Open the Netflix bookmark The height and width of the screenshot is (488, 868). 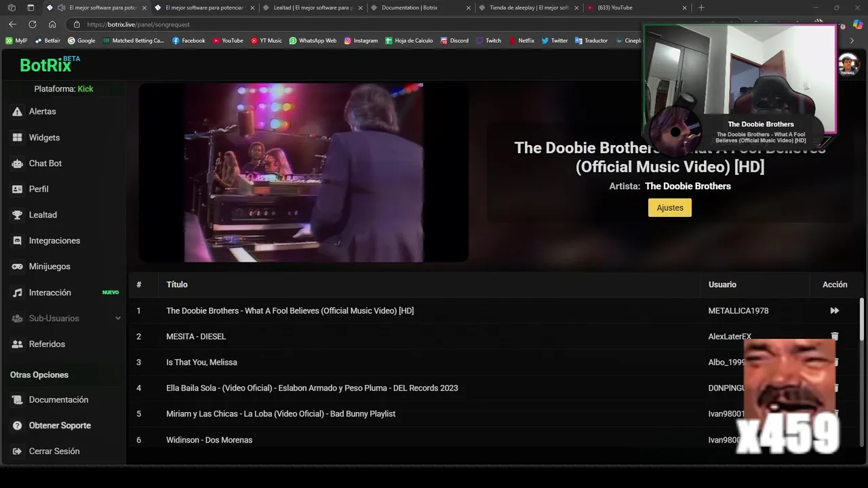coord(521,41)
